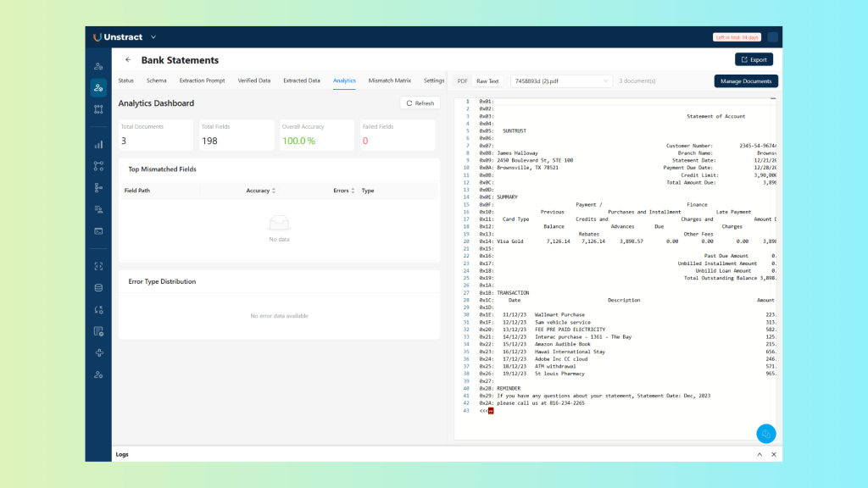
Task: Click the database icon in left sidebar
Action: click(98, 287)
